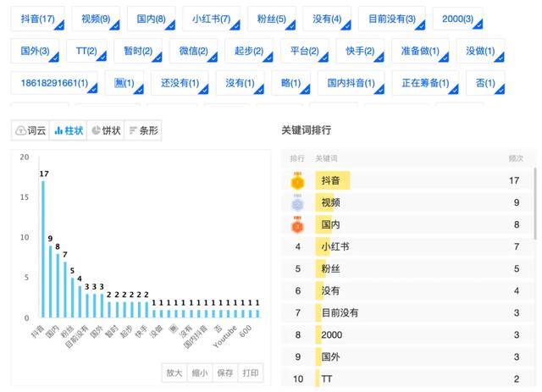Viewport: 542px width, 392px height.
Task: Click the chart bar labeled 5
Action: pyautogui.click(x=73, y=298)
